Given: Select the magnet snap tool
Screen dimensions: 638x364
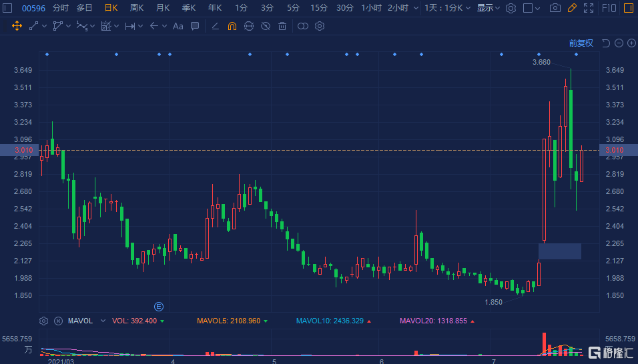Looking at the screenshot, I should pyautogui.click(x=232, y=26).
